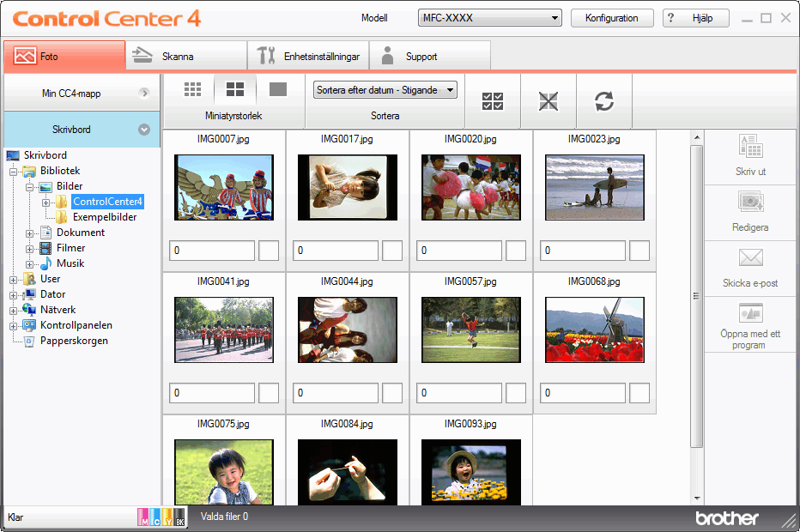
Task: Open the Konfiguration button
Action: pyautogui.click(x=612, y=18)
